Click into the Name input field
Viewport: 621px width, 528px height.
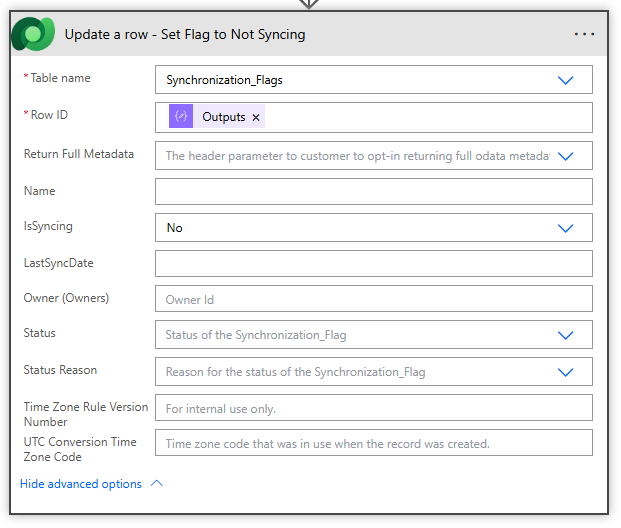point(373,192)
